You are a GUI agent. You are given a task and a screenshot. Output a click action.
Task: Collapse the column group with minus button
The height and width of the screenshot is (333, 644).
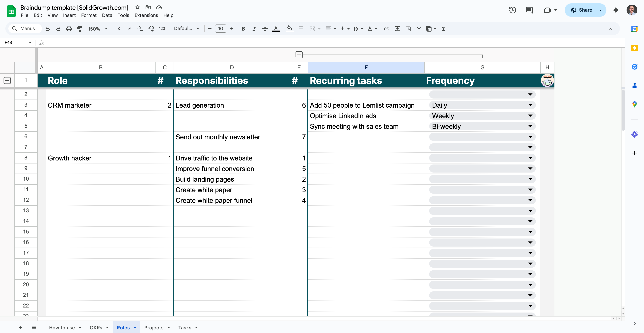point(299,55)
